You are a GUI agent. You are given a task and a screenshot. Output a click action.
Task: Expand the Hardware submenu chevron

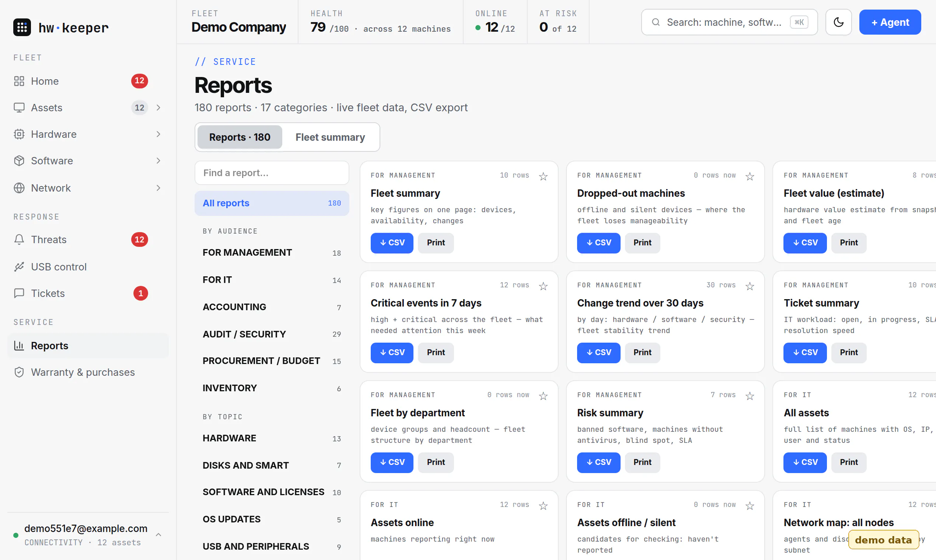pos(158,134)
